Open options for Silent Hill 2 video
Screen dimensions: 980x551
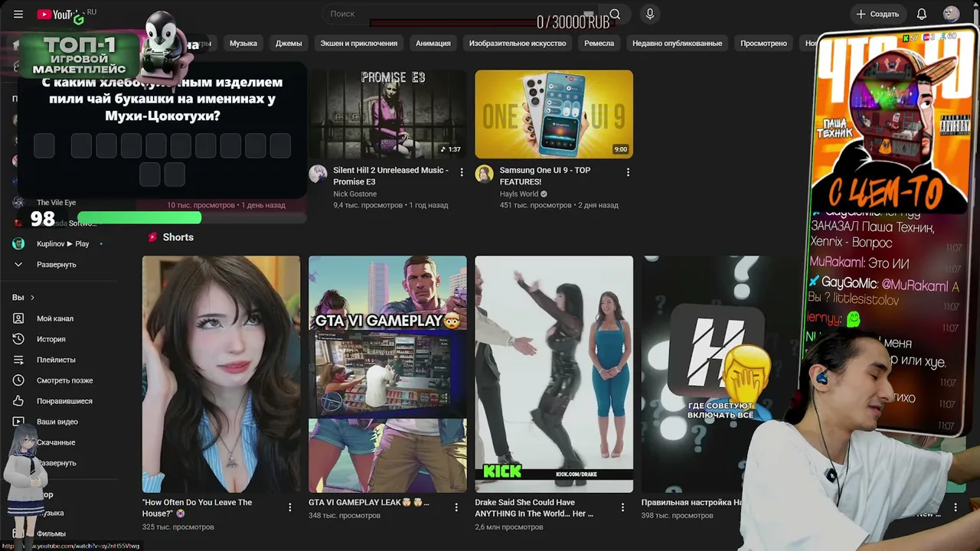point(462,172)
